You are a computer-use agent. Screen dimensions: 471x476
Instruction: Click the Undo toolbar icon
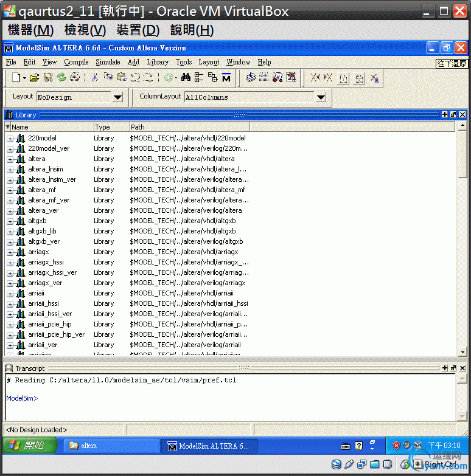click(135, 78)
